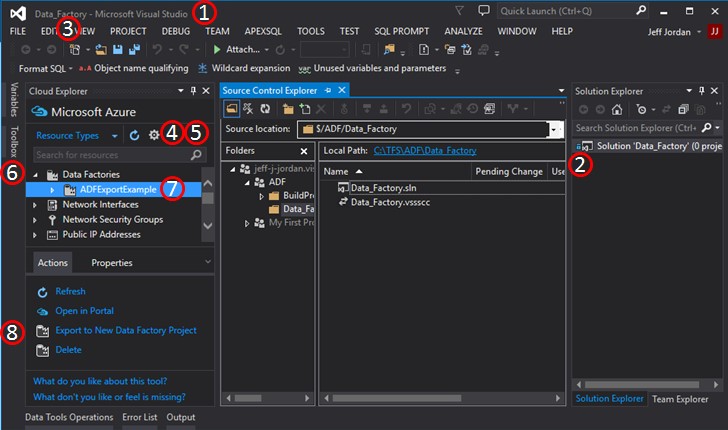Open the DEBUG menu
Screen dimensions: 728x430
tap(176, 32)
